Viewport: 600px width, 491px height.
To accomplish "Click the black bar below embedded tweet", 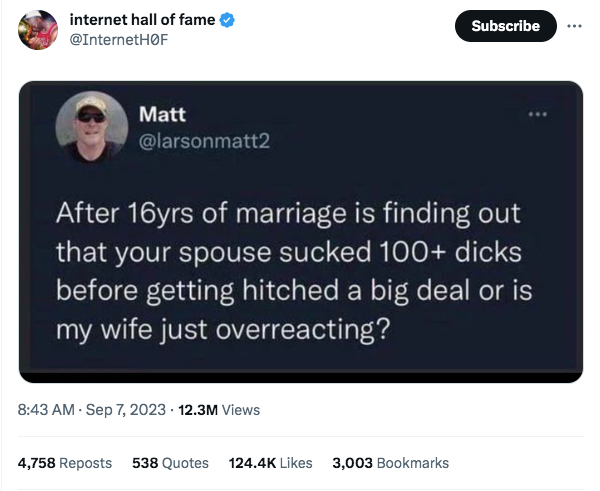I will [x=300, y=376].
